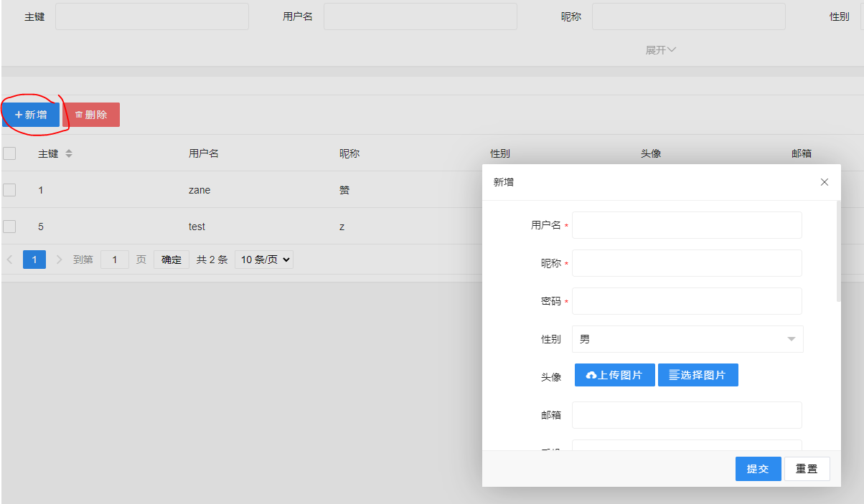Click the 用户名 column header
Viewport: 864px width, 504px height.
204,153
